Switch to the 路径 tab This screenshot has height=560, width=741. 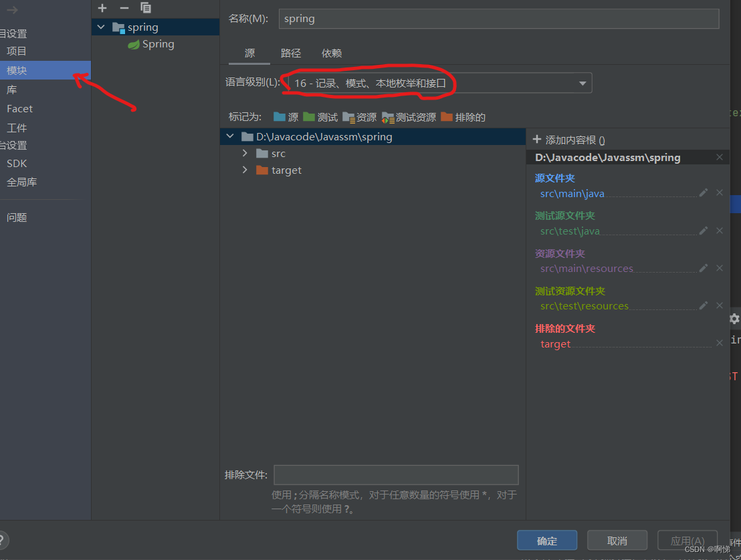pos(291,53)
